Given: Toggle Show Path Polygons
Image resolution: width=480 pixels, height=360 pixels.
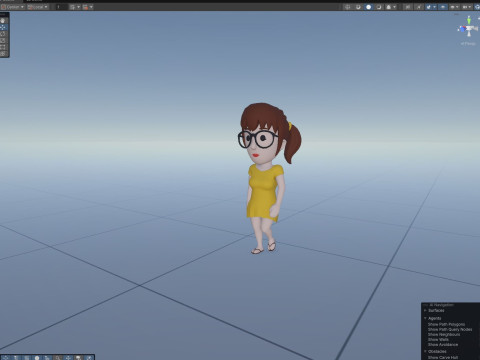Looking at the screenshot, I should [446, 324].
